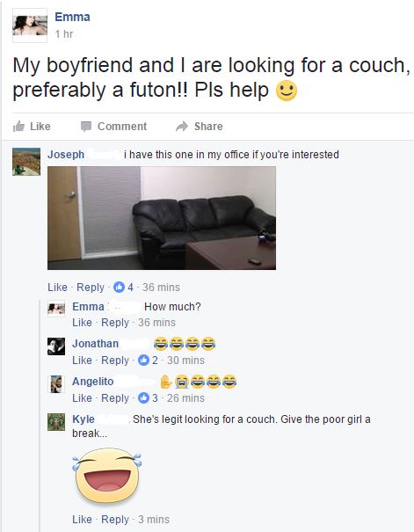Click the '1 hr' timestamp on the post

[64, 34]
